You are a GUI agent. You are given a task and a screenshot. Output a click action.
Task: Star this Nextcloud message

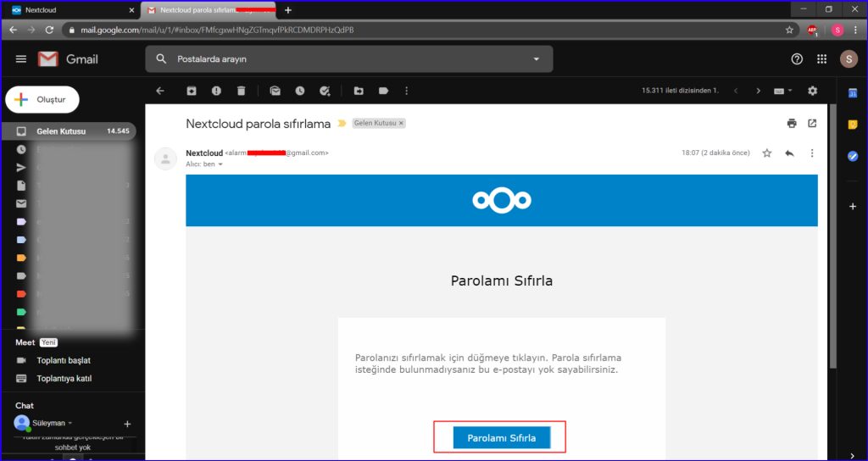pyautogui.click(x=766, y=153)
